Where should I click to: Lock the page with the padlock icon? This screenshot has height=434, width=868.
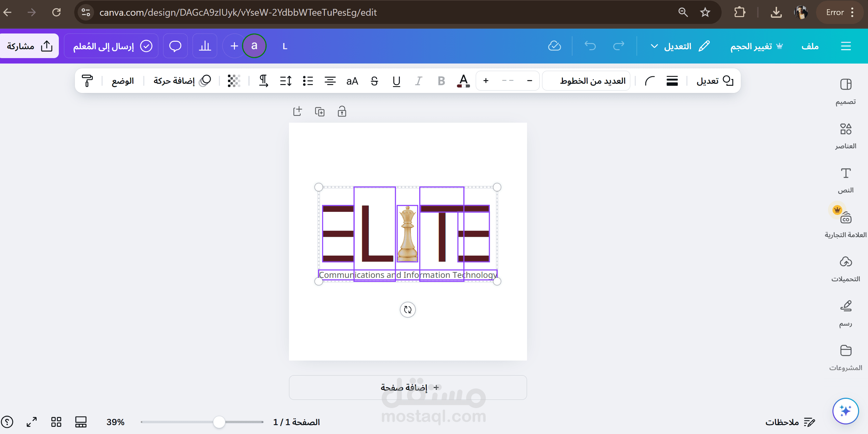click(342, 111)
